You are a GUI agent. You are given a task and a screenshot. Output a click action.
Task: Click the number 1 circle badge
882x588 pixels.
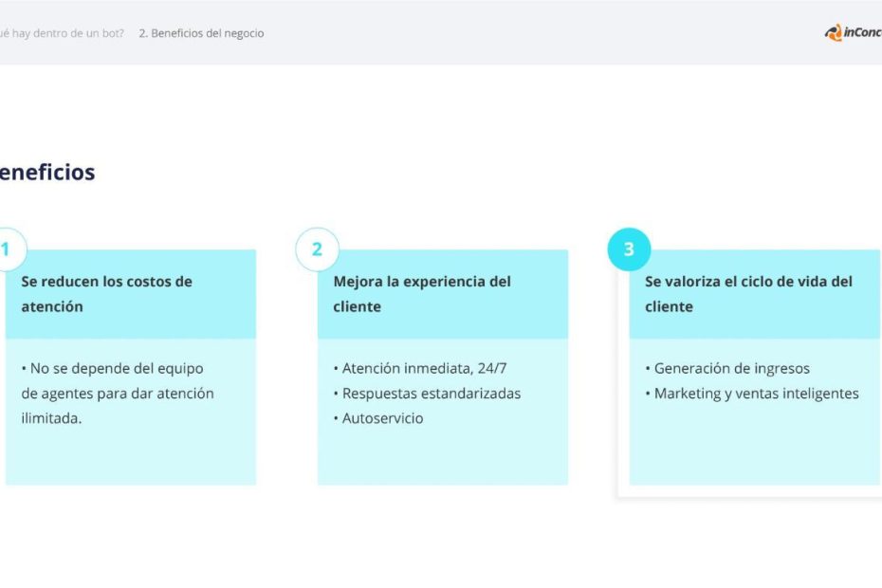click(8, 249)
